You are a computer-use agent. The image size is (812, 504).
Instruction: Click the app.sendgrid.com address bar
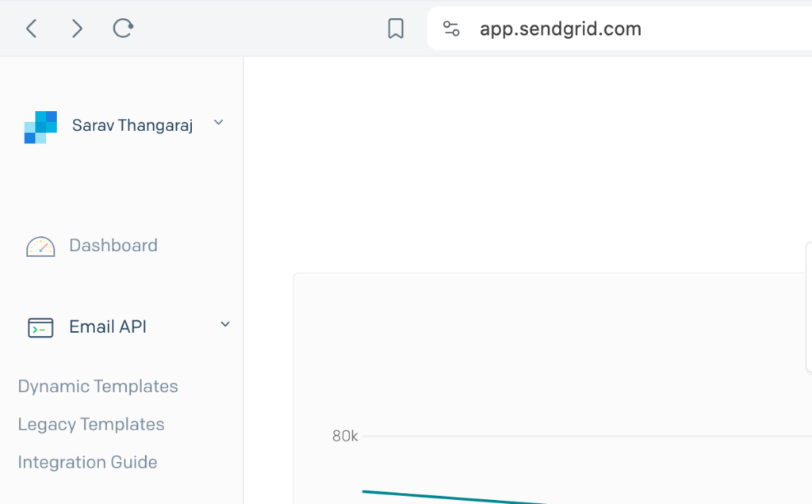click(559, 28)
